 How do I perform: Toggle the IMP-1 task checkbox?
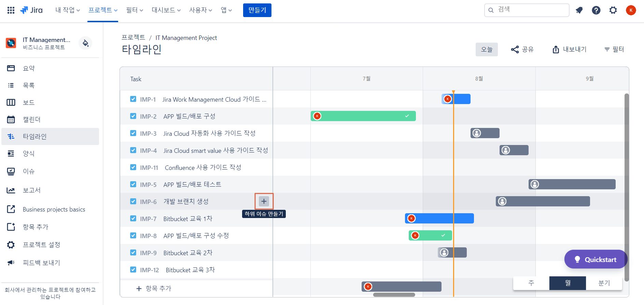click(x=133, y=99)
